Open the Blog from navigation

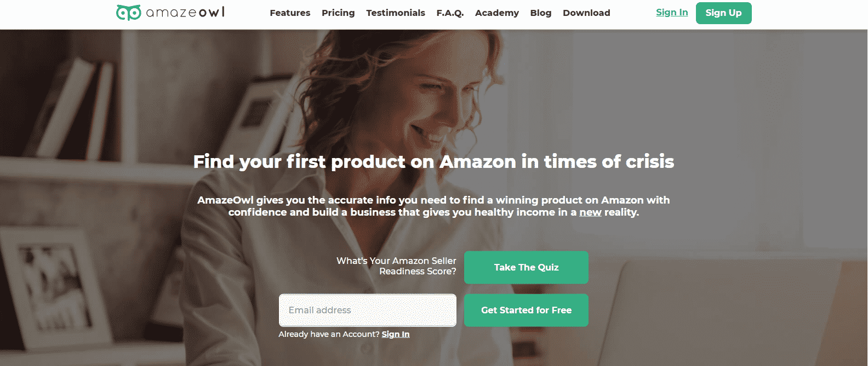(541, 13)
